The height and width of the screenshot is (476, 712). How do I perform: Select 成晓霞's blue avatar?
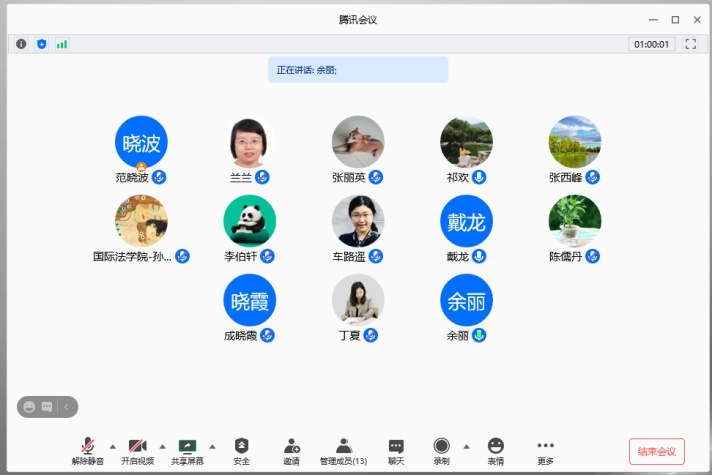pos(249,300)
